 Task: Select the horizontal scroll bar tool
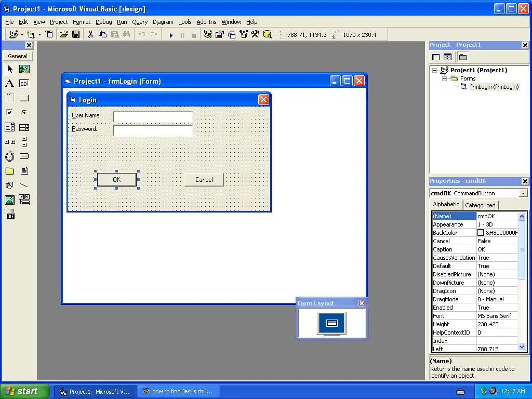tap(10, 142)
